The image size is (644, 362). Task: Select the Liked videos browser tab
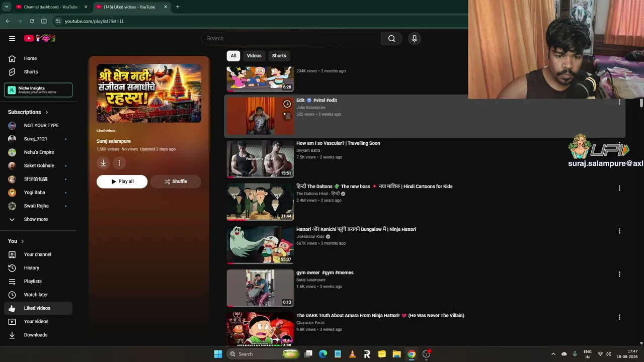pos(131,7)
